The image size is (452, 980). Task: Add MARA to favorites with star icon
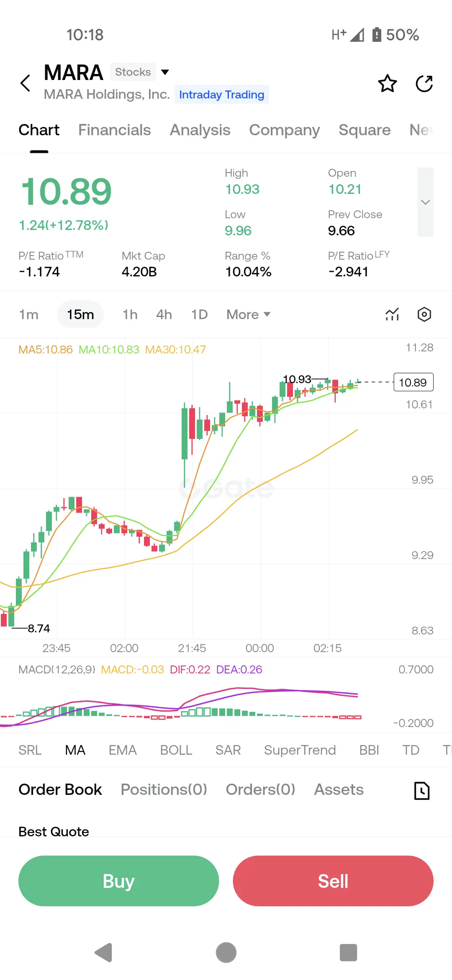(x=388, y=83)
